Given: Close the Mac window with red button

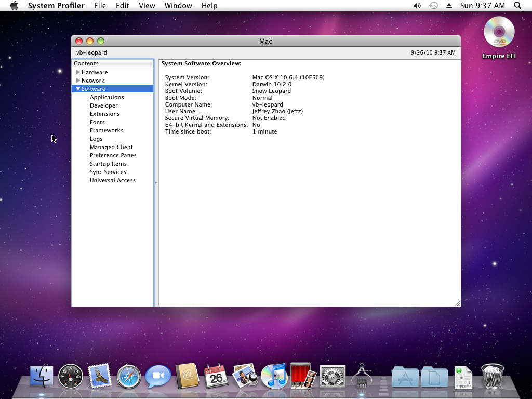Looking at the screenshot, I should point(79,41).
